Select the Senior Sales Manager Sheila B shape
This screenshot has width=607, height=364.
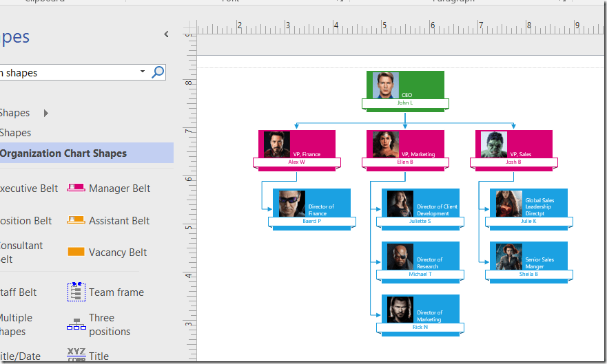tap(529, 262)
